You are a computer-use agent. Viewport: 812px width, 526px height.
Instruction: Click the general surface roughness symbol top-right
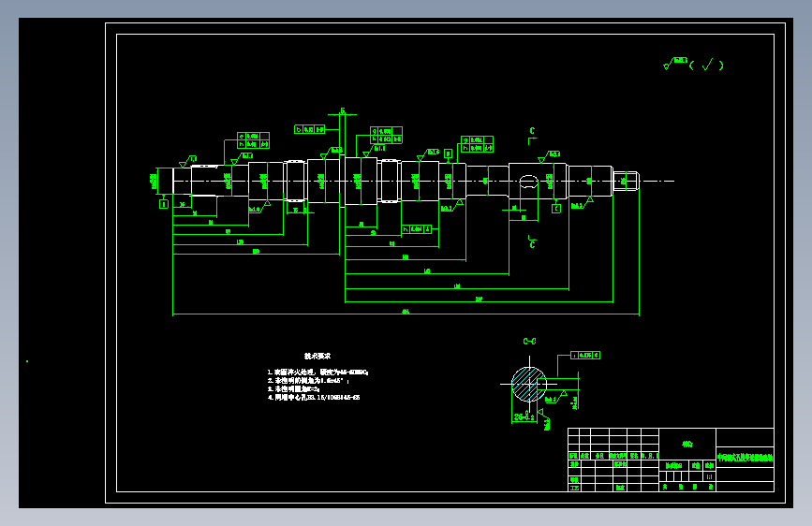pyautogui.click(x=675, y=64)
